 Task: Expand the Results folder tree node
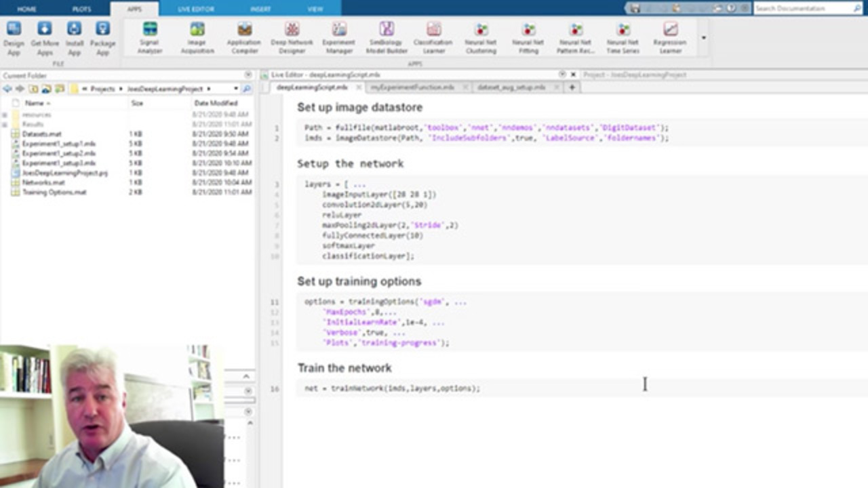[5, 125]
